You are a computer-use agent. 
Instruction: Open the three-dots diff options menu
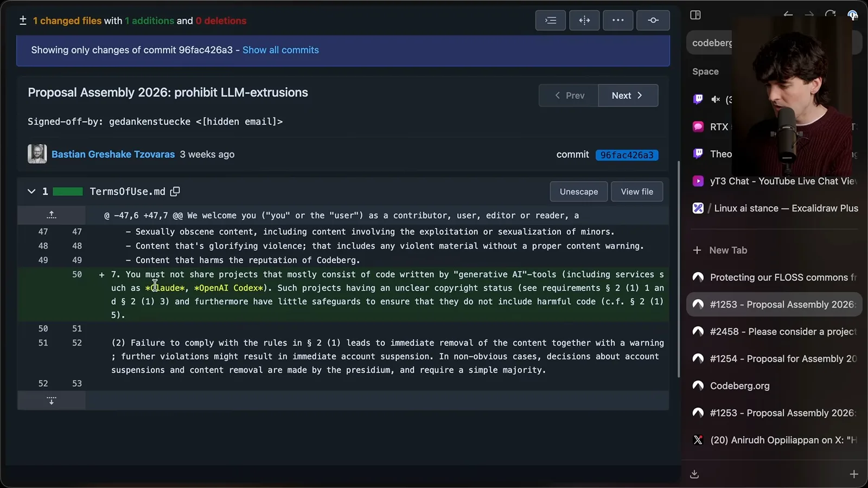(618, 21)
